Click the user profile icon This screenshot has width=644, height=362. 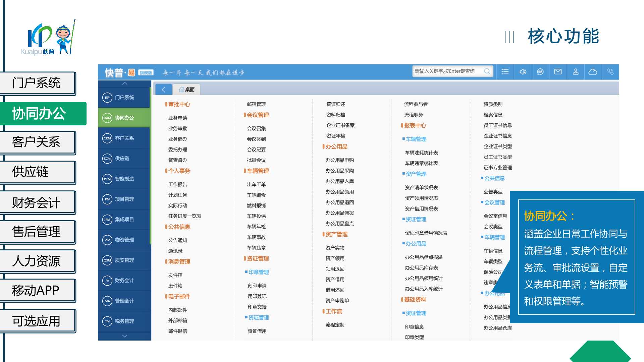coord(576,72)
